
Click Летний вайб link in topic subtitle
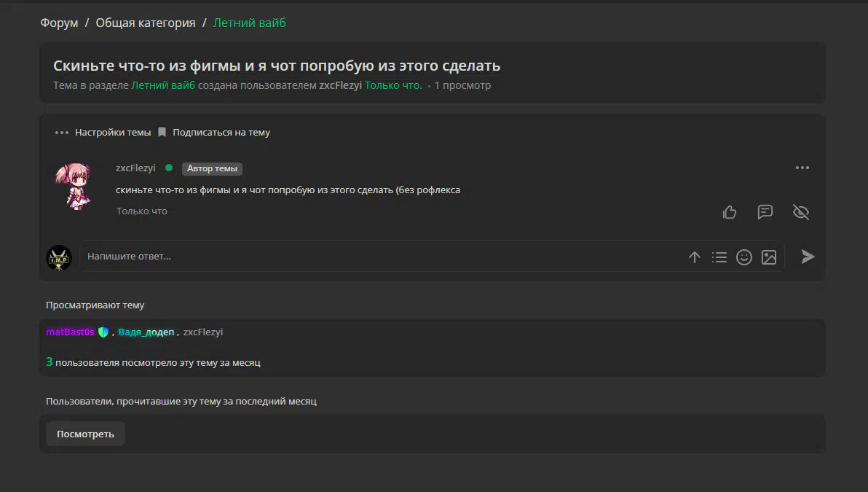tap(163, 85)
